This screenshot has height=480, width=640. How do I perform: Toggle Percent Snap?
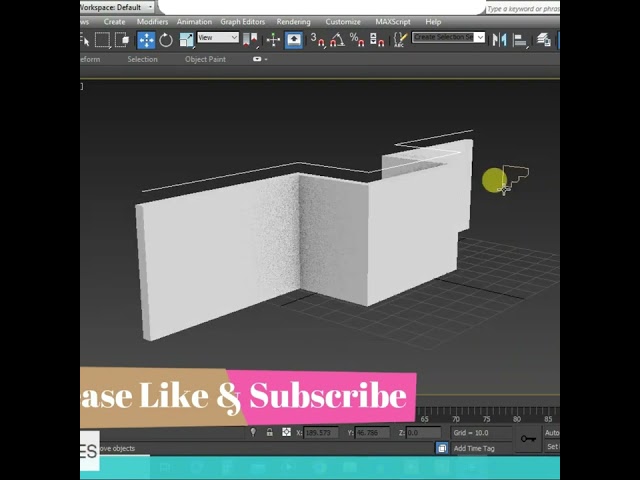coord(357,40)
